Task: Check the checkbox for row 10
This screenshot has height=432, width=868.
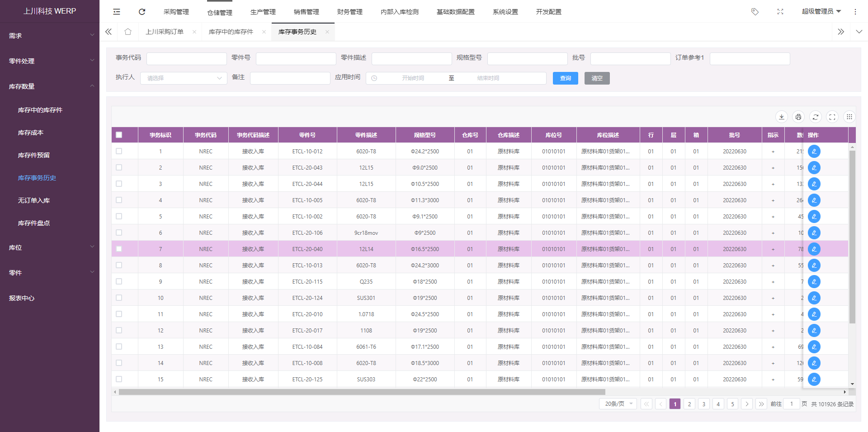Action: coord(119,298)
